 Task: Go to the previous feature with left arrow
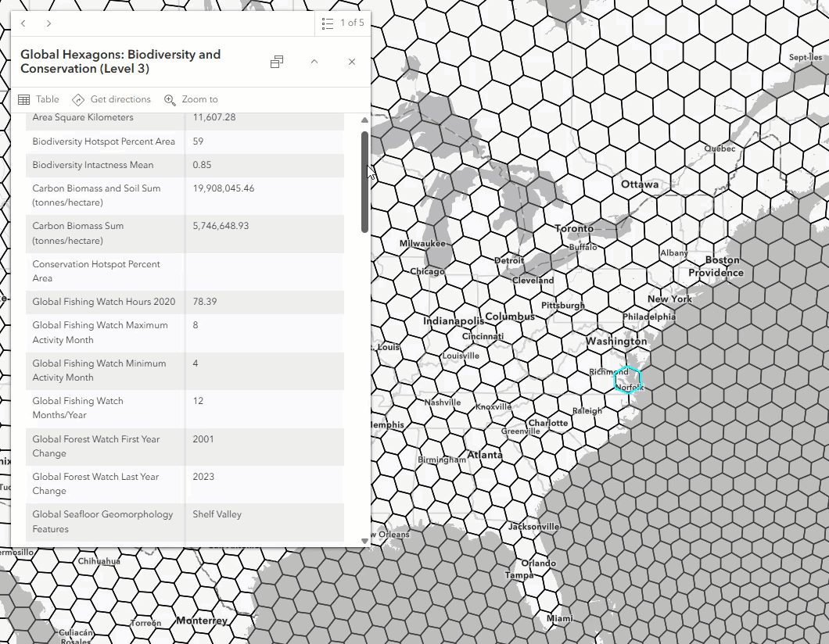click(x=23, y=23)
